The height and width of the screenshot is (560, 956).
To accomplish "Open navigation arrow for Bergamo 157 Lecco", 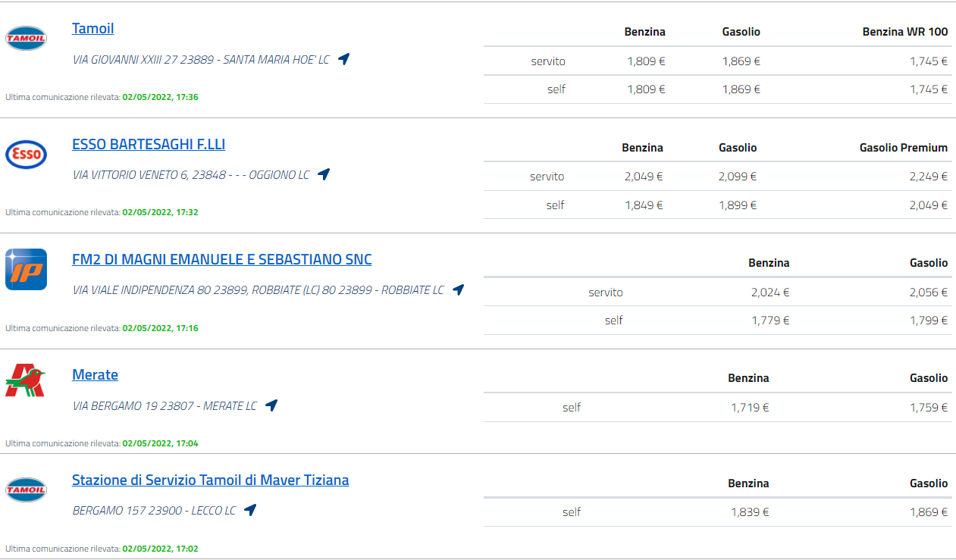I will pyautogui.click(x=250, y=510).
